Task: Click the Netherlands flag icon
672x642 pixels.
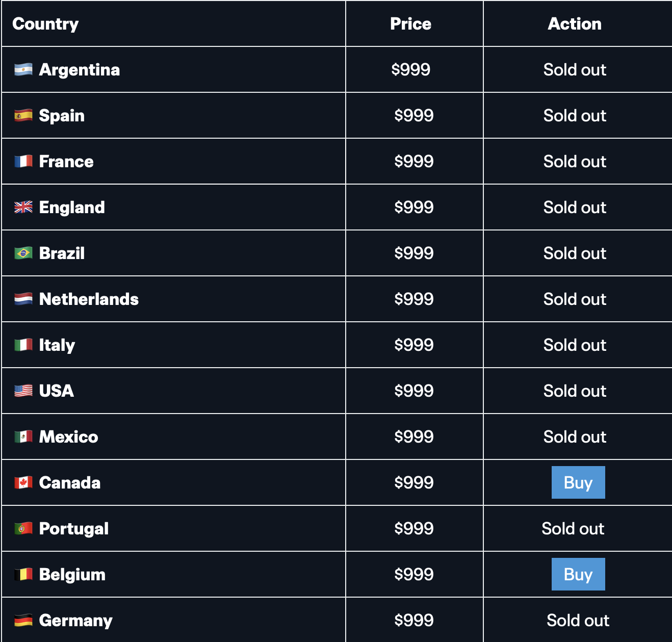Action: click(x=23, y=299)
